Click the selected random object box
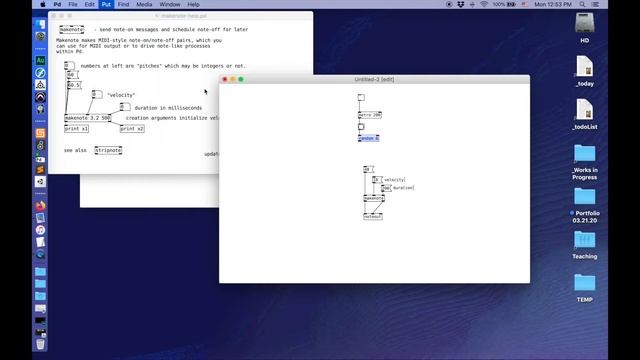Image resolution: width=640 pixels, height=360 pixels. click(369, 138)
